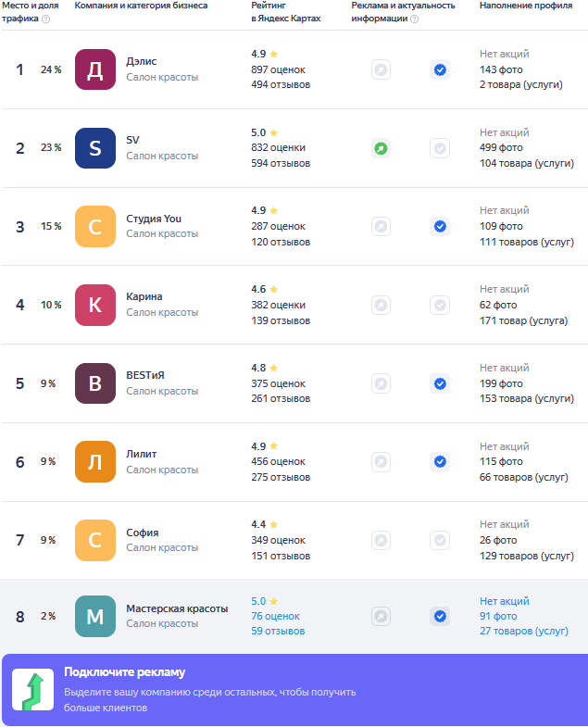The width and height of the screenshot is (588, 727).
Task: Click the help icon beside информации header
Action: click(415, 19)
